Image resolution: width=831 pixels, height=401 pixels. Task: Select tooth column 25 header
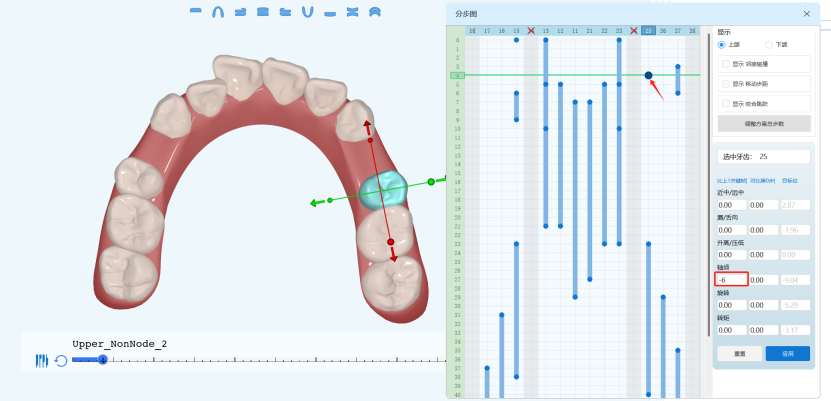click(648, 31)
